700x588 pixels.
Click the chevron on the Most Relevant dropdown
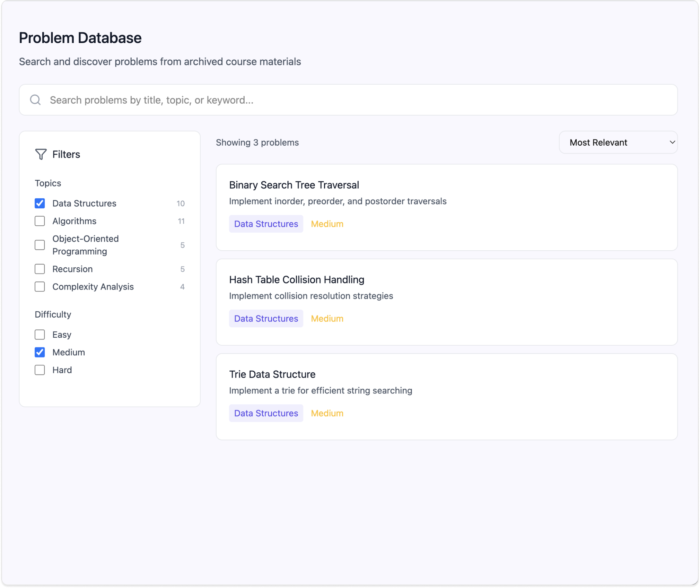pyautogui.click(x=672, y=142)
